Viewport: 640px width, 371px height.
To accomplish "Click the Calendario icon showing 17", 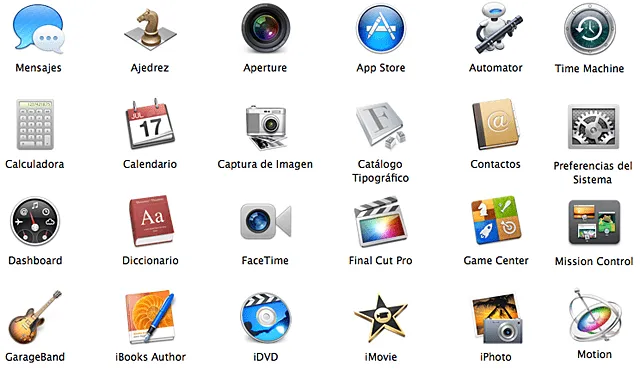I will click(150, 124).
